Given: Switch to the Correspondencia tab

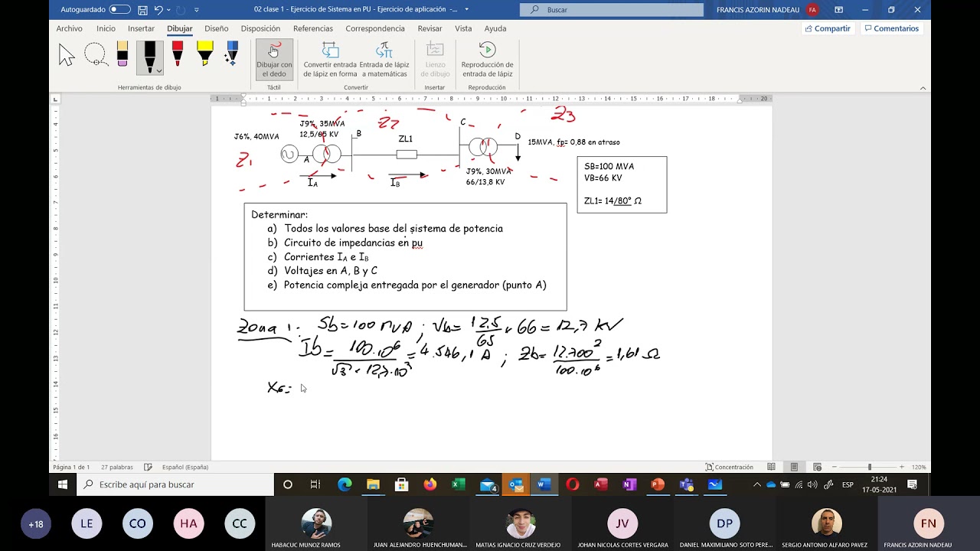Looking at the screenshot, I should [x=375, y=28].
